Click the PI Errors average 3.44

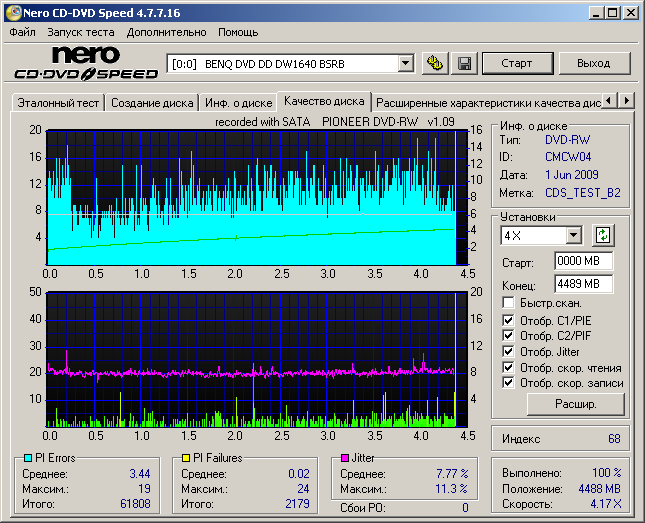click(140, 474)
